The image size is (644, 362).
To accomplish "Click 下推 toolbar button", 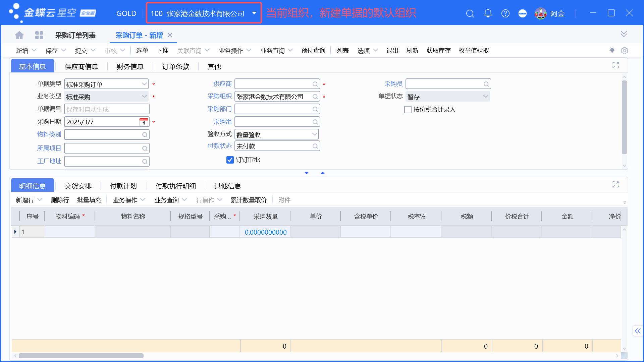I will click(163, 50).
